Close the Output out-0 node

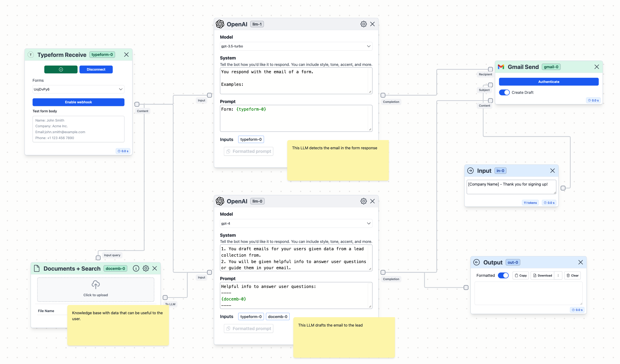(x=581, y=262)
